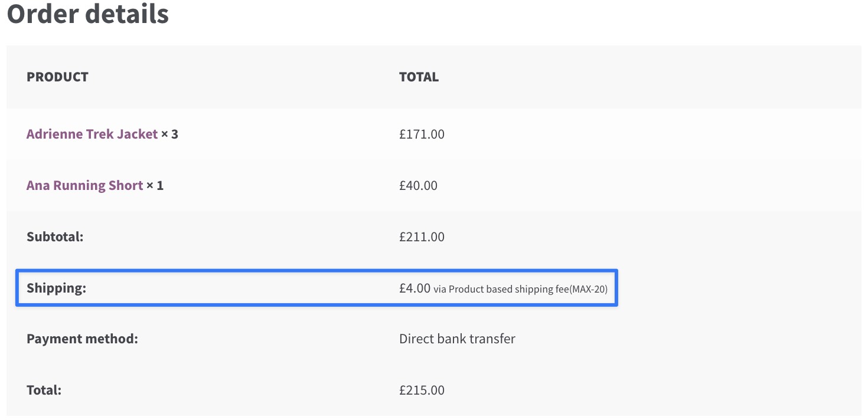Click the Order details heading
Viewport: 868px width, 420px height.
pos(88,14)
